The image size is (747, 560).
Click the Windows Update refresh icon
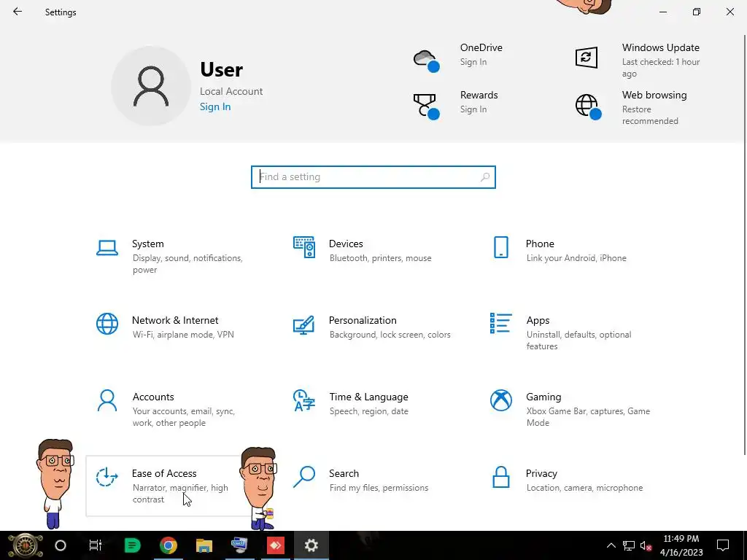587,58
